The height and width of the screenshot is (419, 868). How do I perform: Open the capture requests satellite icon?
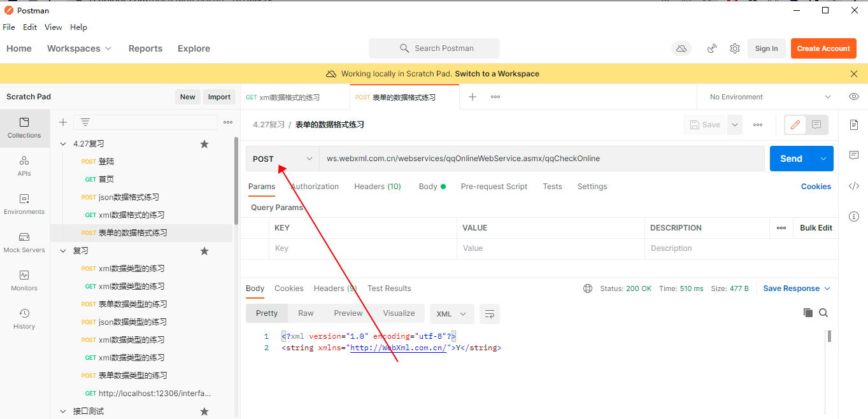pyautogui.click(x=713, y=48)
